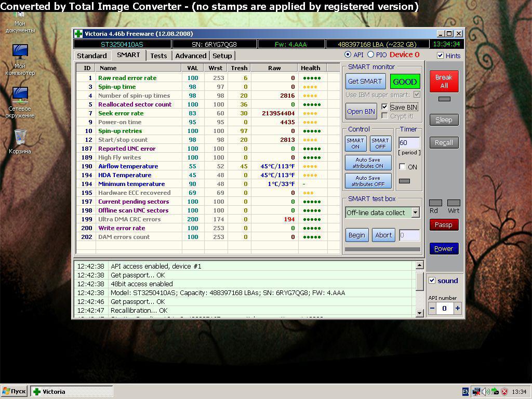The width and height of the screenshot is (532, 399).
Task: Switch to the Tests tab
Action: click(158, 56)
